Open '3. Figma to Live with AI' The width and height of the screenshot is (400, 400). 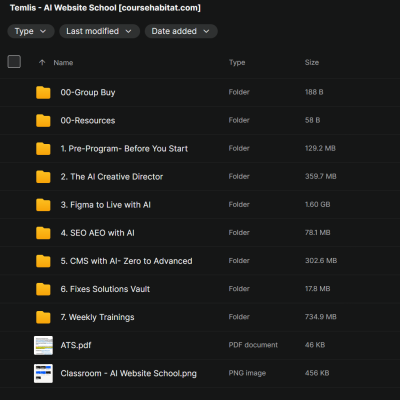[x=105, y=205]
